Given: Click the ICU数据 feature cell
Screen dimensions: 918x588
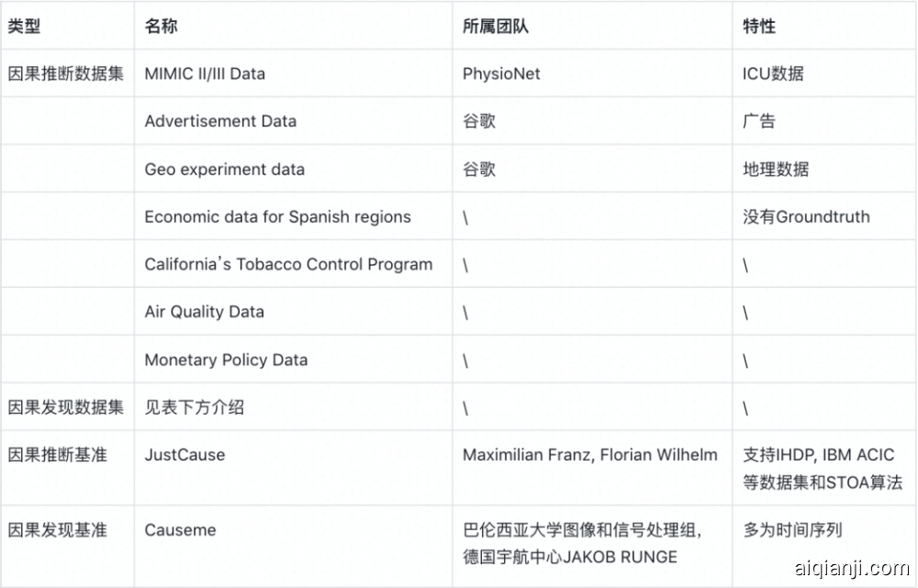Looking at the screenshot, I should [773, 74].
